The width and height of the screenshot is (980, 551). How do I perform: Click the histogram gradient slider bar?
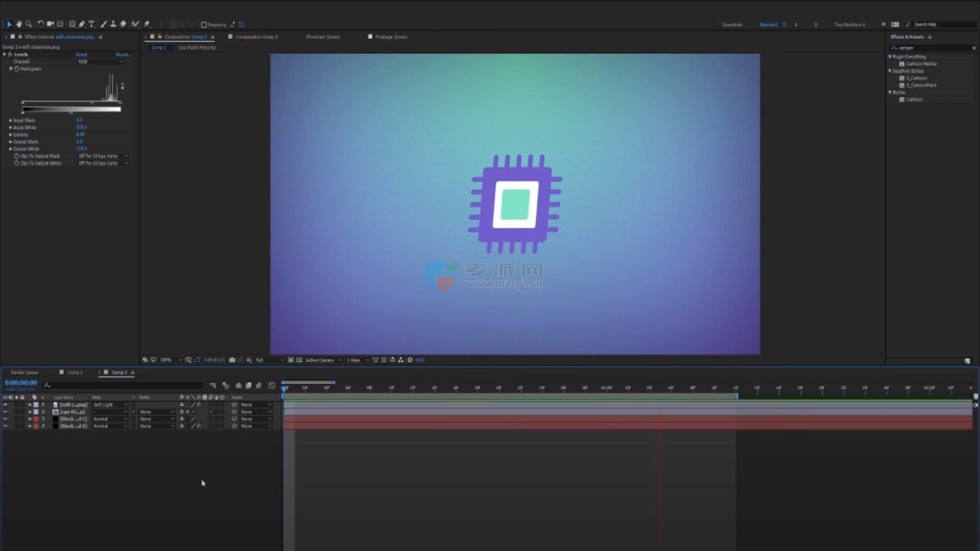click(x=71, y=109)
